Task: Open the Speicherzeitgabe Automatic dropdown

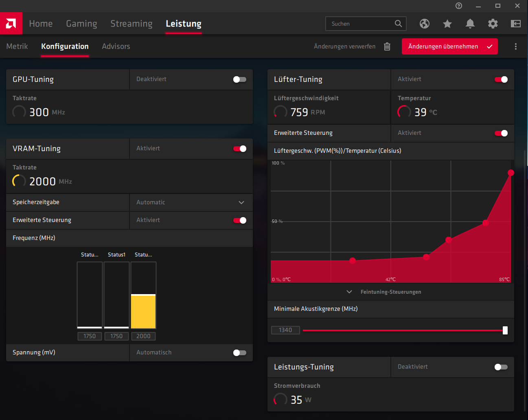Action: [x=191, y=202]
